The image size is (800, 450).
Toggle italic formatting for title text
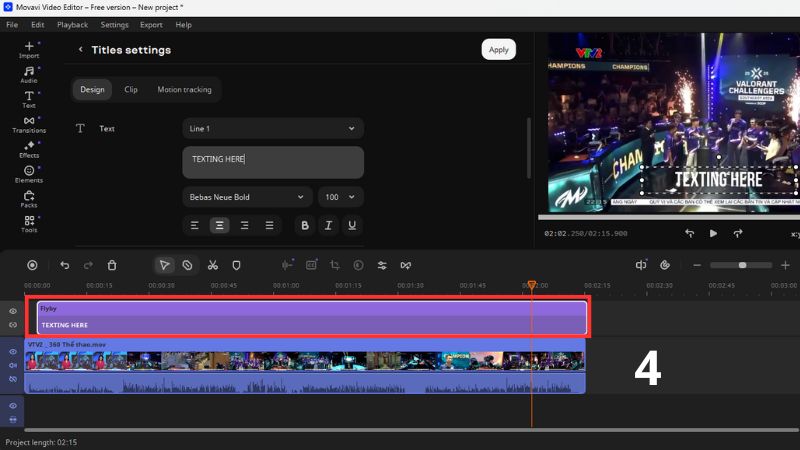pos(328,226)
